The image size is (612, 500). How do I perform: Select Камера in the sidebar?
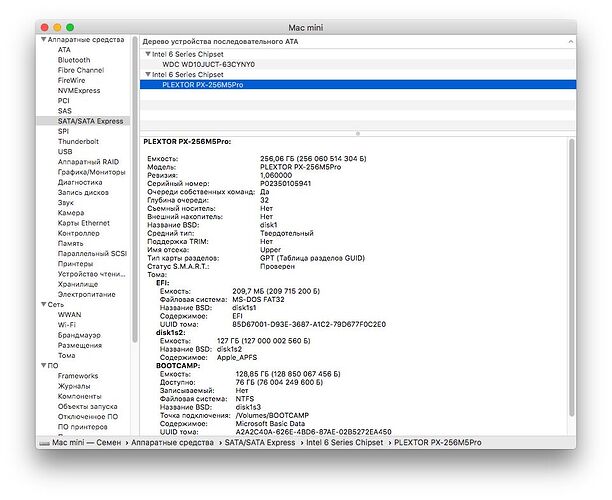coord(71,212)
